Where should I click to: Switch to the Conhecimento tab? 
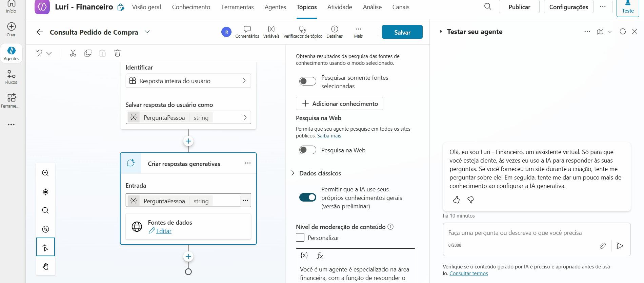point(191,7)
